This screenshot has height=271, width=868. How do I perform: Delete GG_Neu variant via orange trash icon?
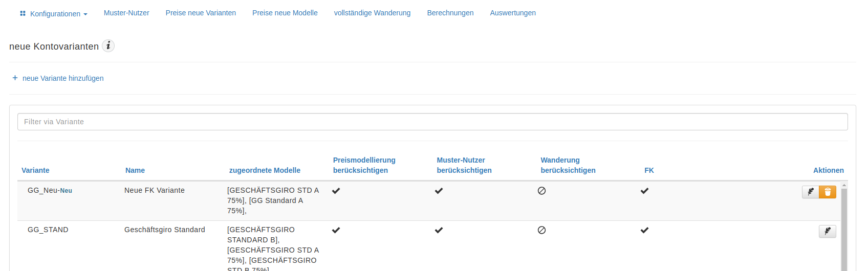(x=828, y=192)
